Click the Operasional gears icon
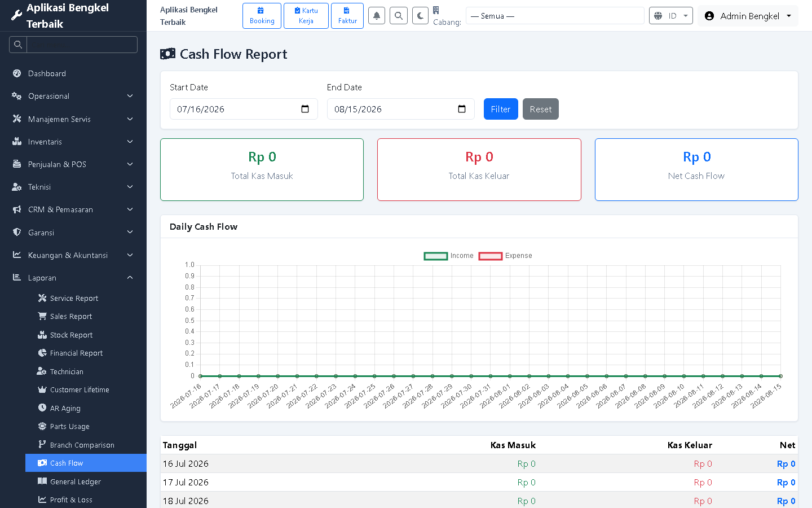 pyautogui.click(x=17, y=96)
